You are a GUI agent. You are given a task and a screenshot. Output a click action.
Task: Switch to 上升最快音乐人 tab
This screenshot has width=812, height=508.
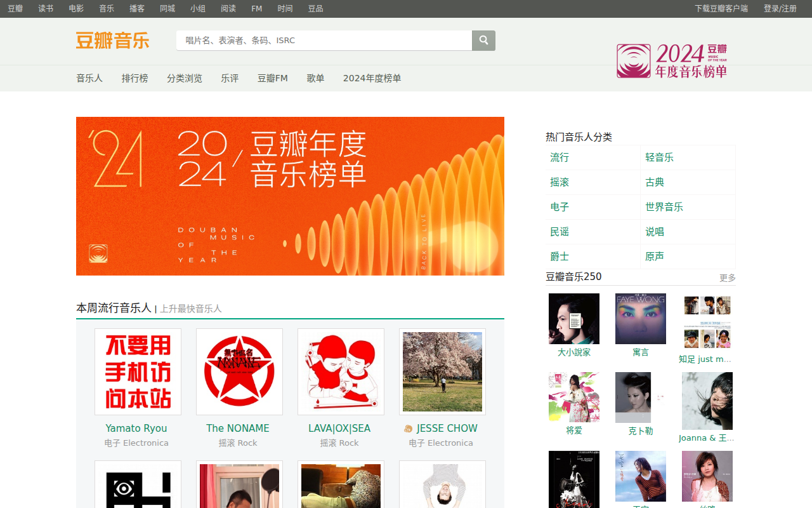point(190,309)
